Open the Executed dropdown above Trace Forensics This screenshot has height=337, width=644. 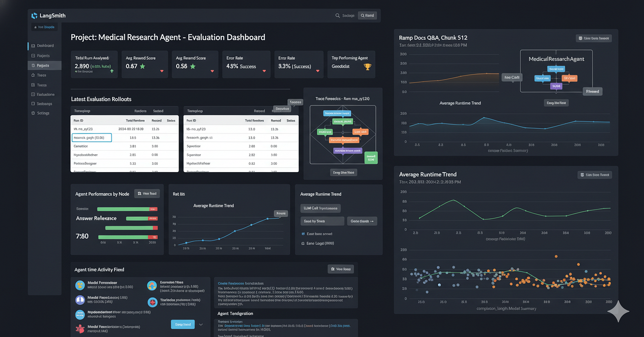pos(295,102)
